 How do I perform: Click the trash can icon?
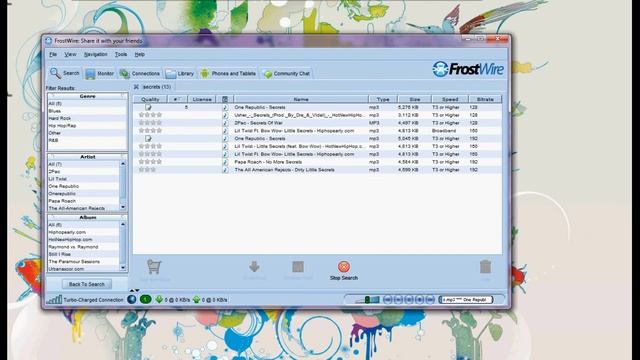click(485, 267)
